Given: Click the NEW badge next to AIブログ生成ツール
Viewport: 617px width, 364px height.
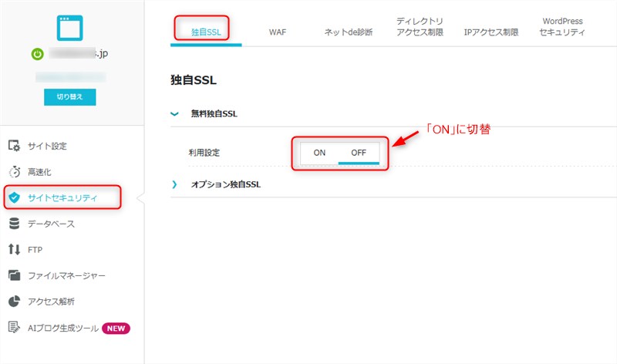Looking at the screenshot, I should (x=116, y=329).
